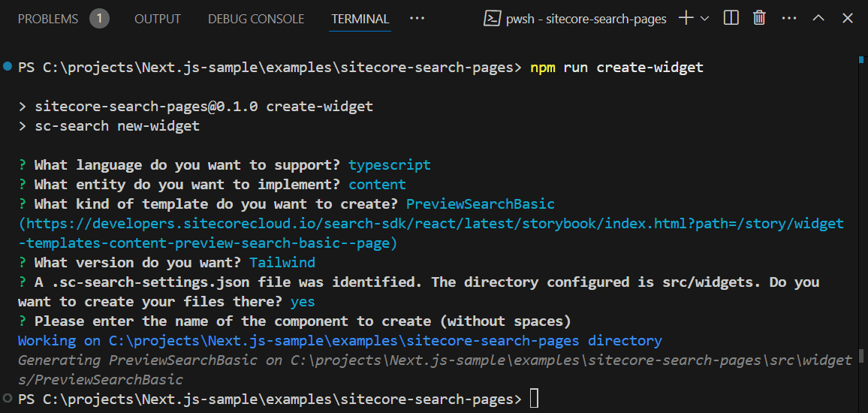
Task: Click the hollow circle decoration at last prompt
Action: (8, 397)
